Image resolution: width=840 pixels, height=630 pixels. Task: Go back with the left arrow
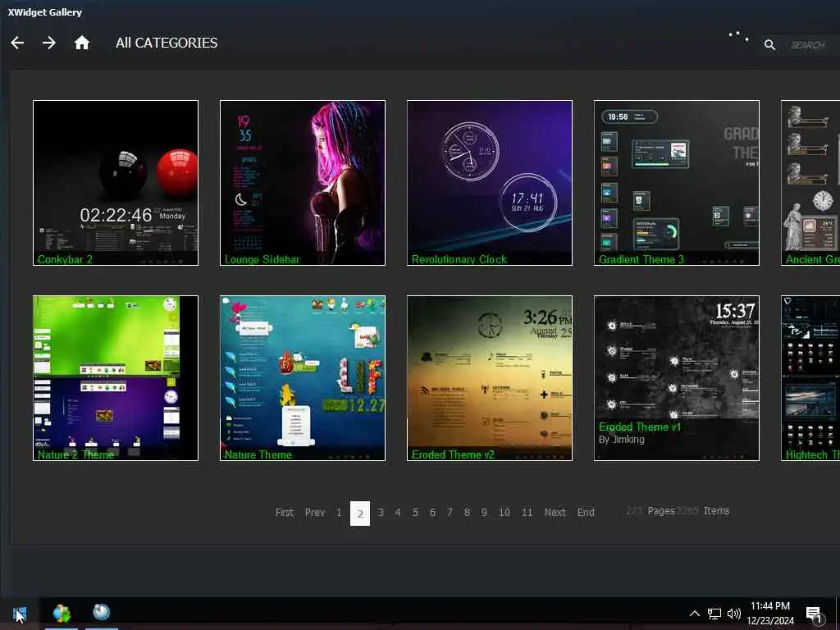point(17,43)
